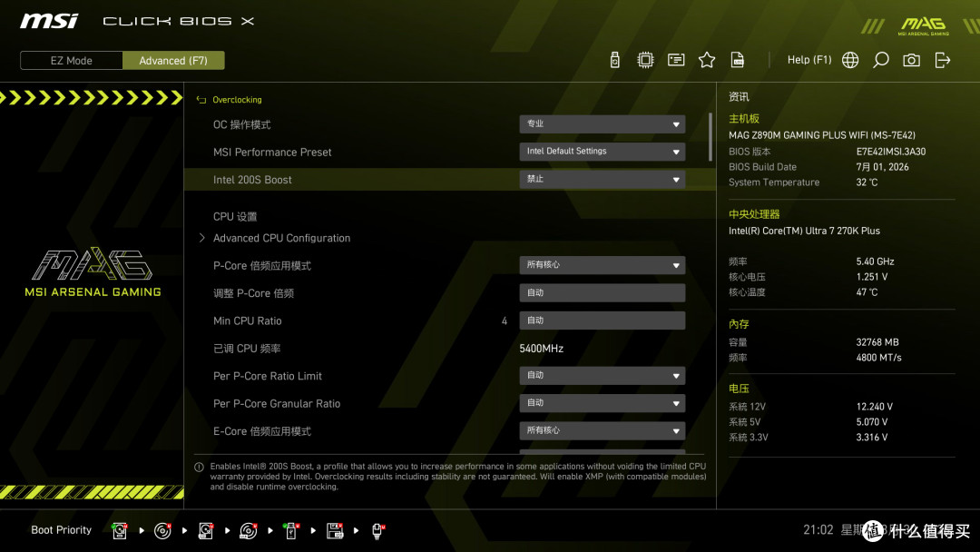Viewport: 980px width, 552px height.
Task: Select seventh boot device network cable icon
Action: click(x=377, y=531)
